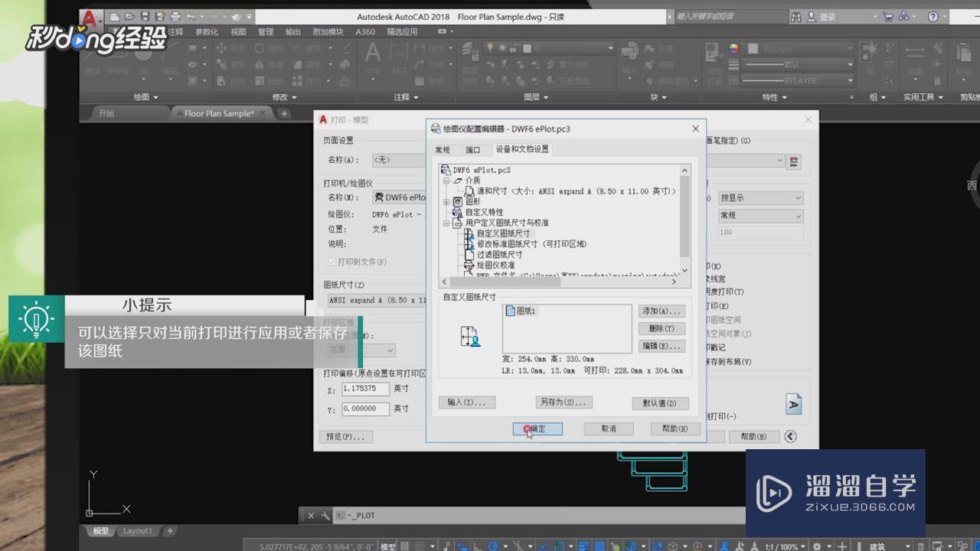Click the 登录 sign-in button
This screenshot has height=551, width=980.
822,16
